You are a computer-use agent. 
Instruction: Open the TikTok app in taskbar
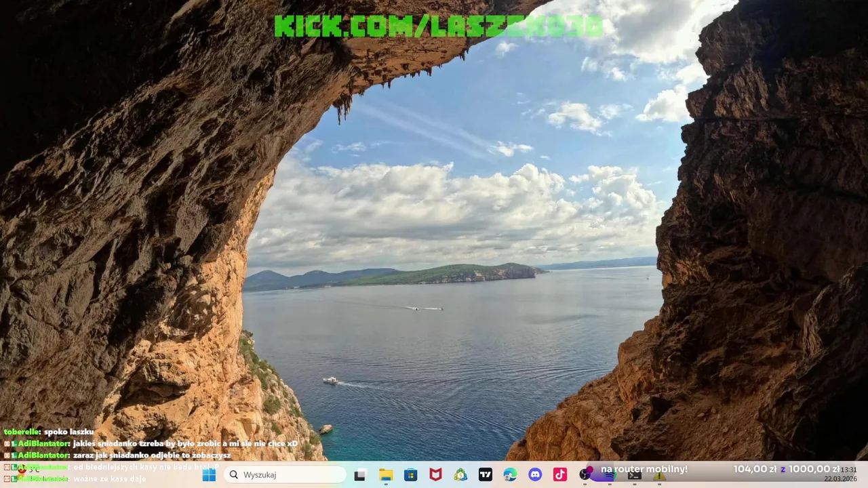click(x=560, y=475)
